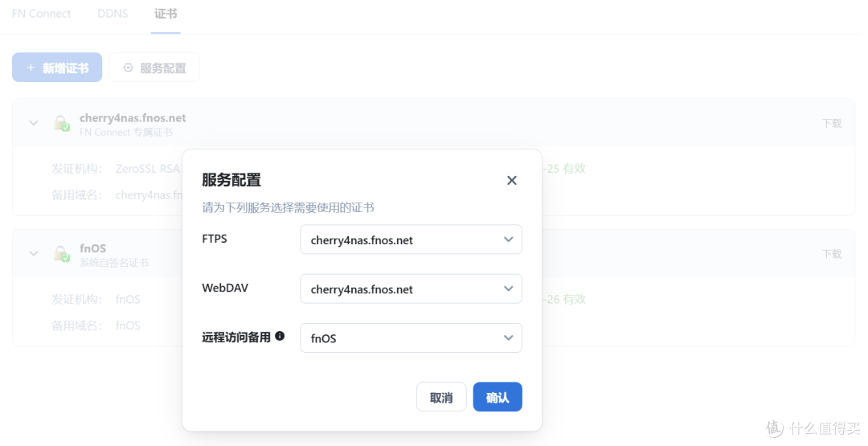Open the WebDAV certificate dropdown

411,288
